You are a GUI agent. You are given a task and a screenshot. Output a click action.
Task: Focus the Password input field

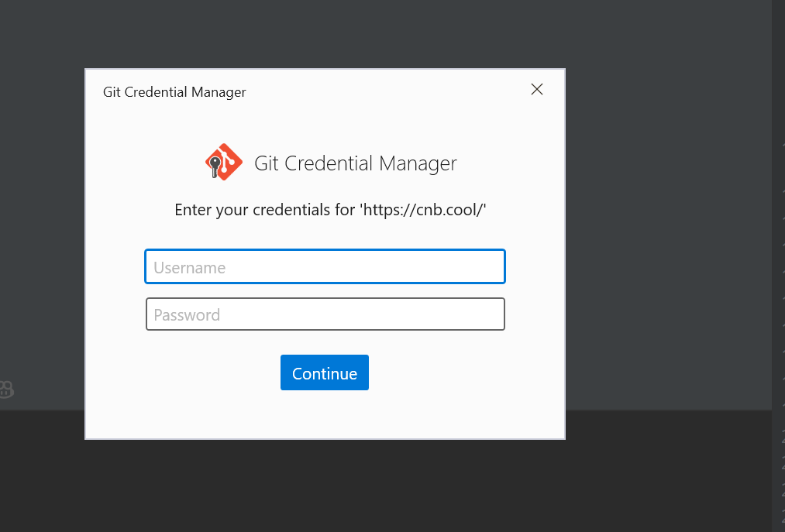(x=325, y=314)
